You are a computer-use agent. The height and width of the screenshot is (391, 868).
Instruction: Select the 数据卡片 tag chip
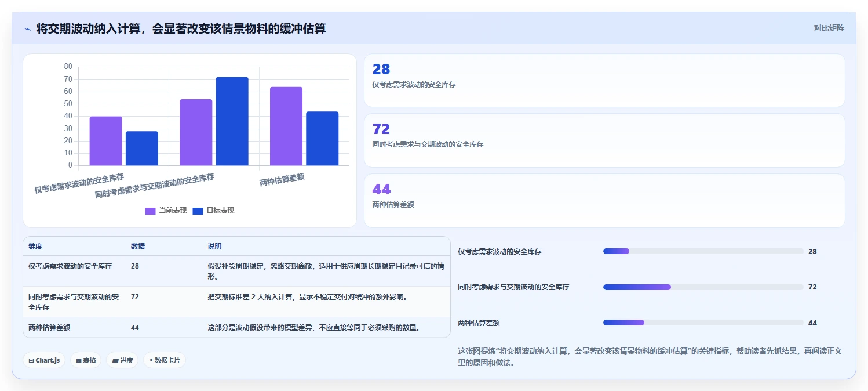pos(165,360)
